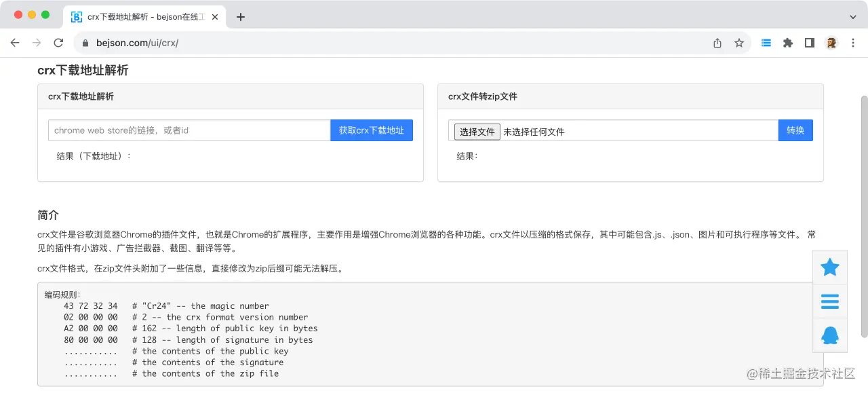Focus the chrome web store link input

pyautogui.click(x=189, y=130)
